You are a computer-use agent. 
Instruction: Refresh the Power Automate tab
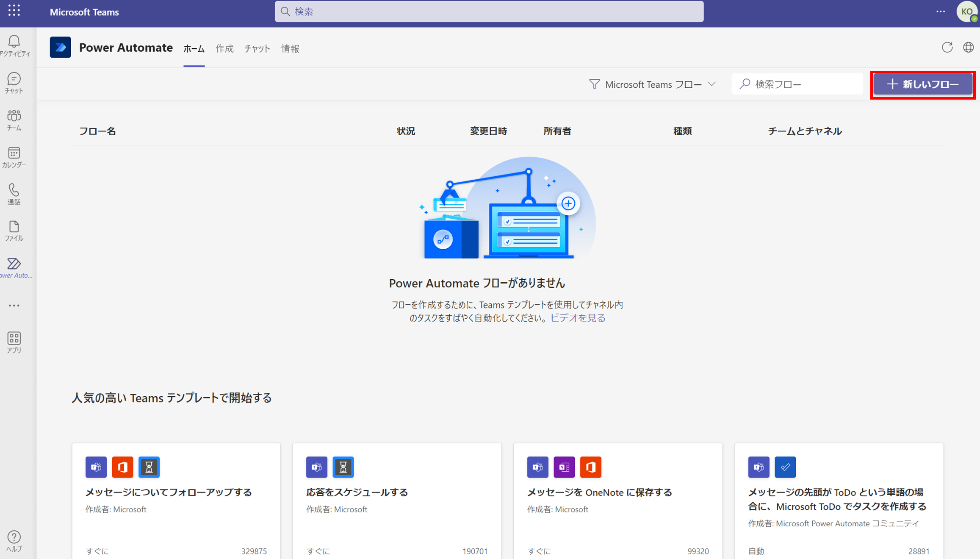[x=947, y=47]
